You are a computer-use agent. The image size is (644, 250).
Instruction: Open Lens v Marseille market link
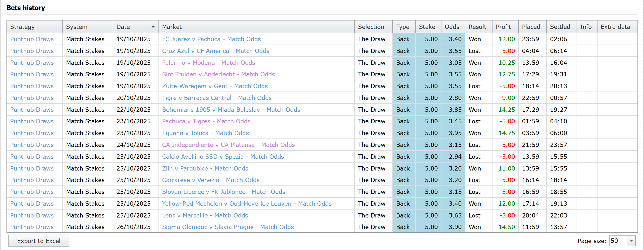click(205, 215)
